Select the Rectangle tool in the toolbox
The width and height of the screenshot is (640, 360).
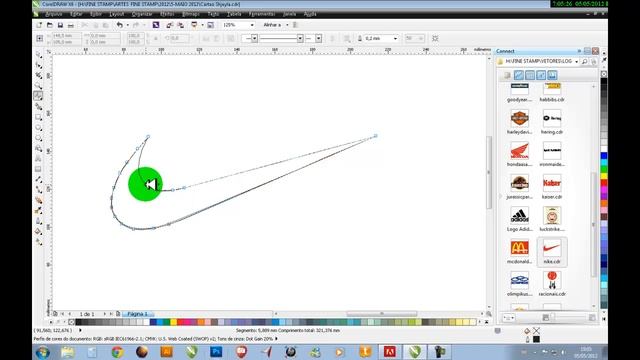(x=38, y=117)
